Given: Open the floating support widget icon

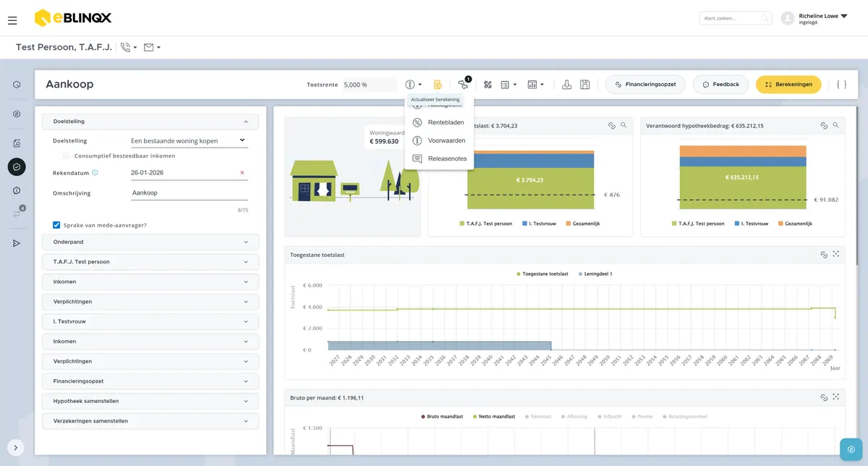Looking at the screenshot, I should pos(851,449).
